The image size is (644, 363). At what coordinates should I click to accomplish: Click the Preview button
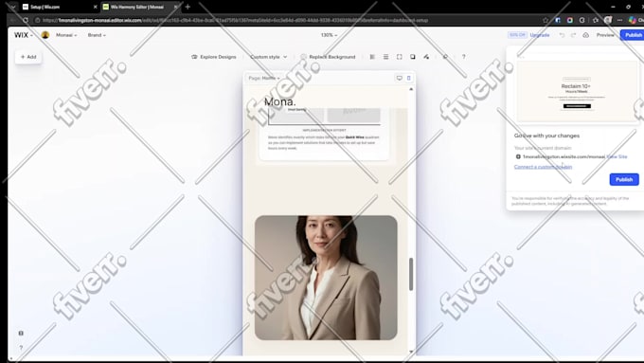605,35
